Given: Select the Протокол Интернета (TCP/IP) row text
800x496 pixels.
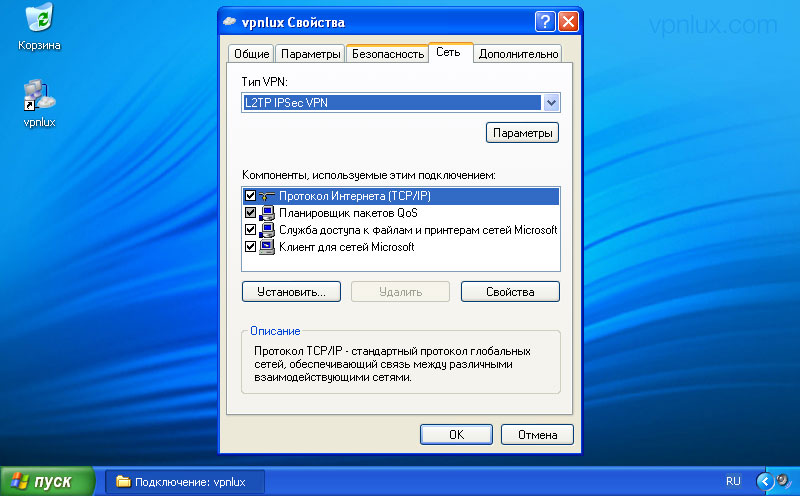Looking at the screenshot, I should coord(355,196).
